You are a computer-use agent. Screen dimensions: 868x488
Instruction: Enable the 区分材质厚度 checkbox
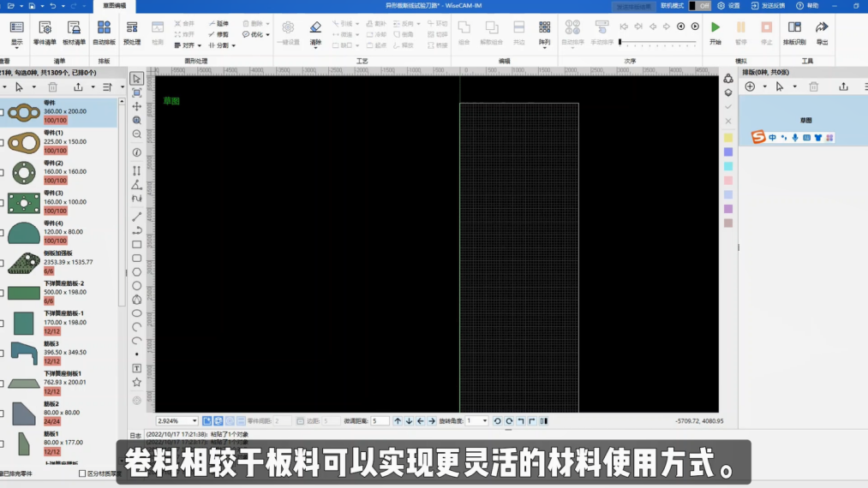(82, 473)
